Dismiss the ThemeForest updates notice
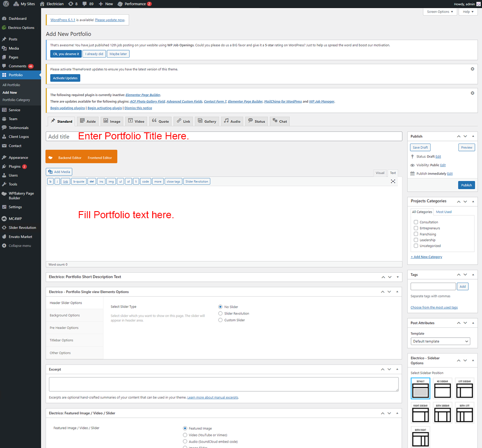Viewport: 482px width, 448px height. coord(472,69)
